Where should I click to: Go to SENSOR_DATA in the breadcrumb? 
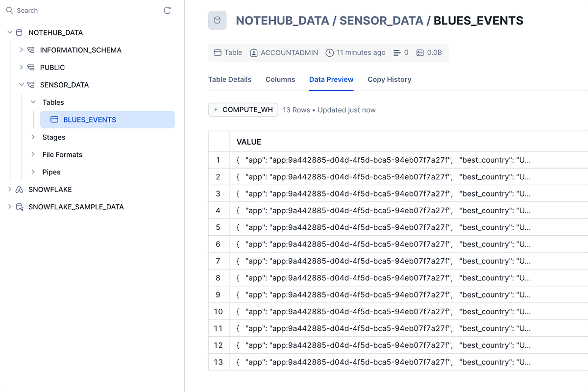click(x=381, y=21)
